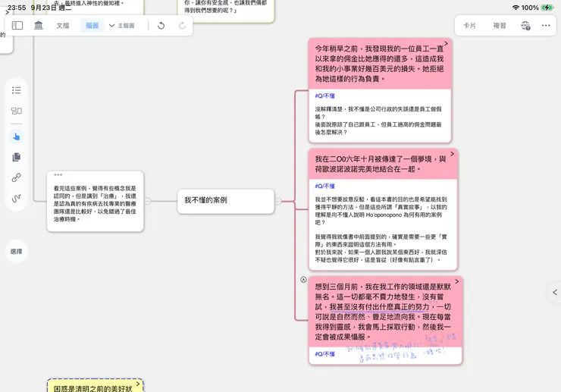The width and height of the screenshot is (561, 392).
Task: Select comment text 沒解釋清楚
Action: point(378,121)
